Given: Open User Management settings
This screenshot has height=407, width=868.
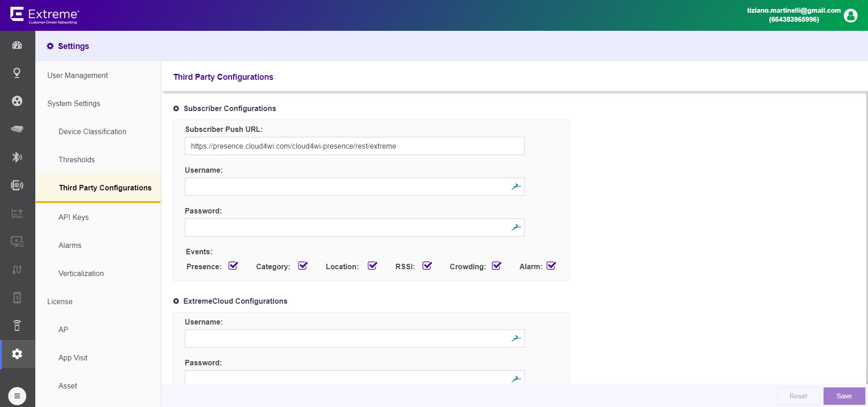Looking at the screenshot, I should click(x=77, y=75).
